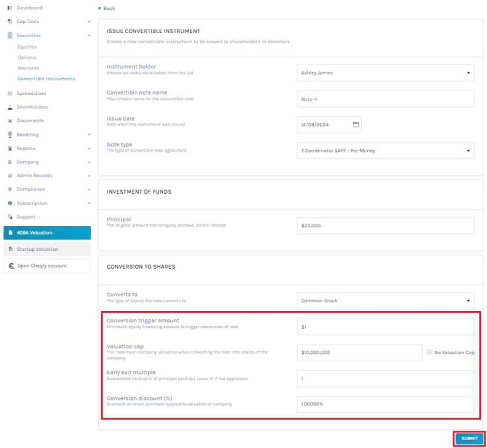Open the Converts to dropdown
The width and height of the screenshot is (487, 448).
tap(385, 300)
